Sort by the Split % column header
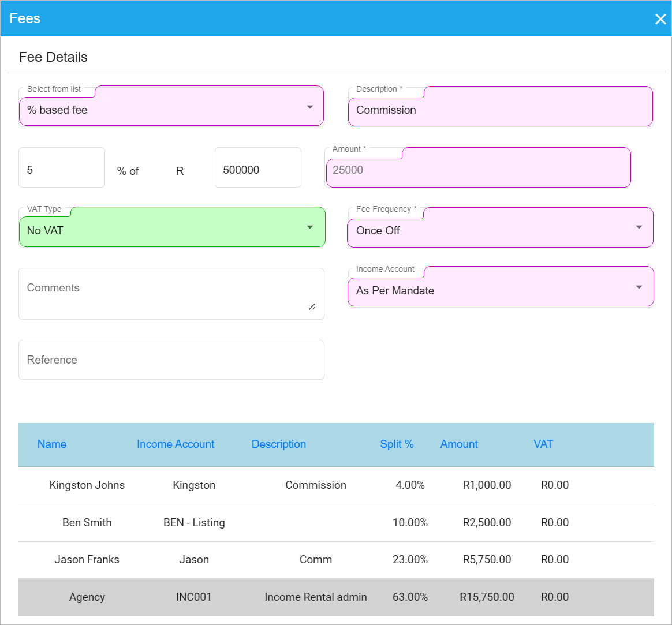The height and width of the screenshot is (625, 672). 397,444
